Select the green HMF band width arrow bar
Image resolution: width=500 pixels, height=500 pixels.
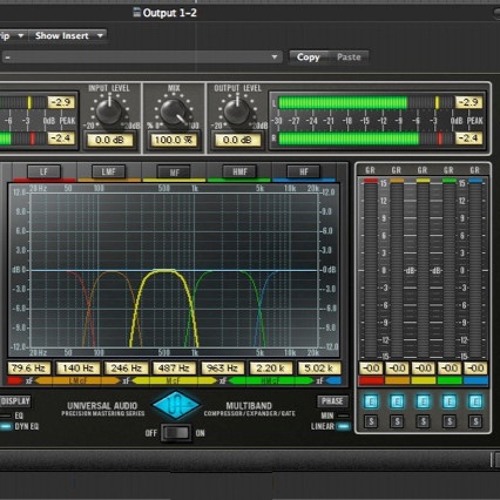tap(271, 380)
